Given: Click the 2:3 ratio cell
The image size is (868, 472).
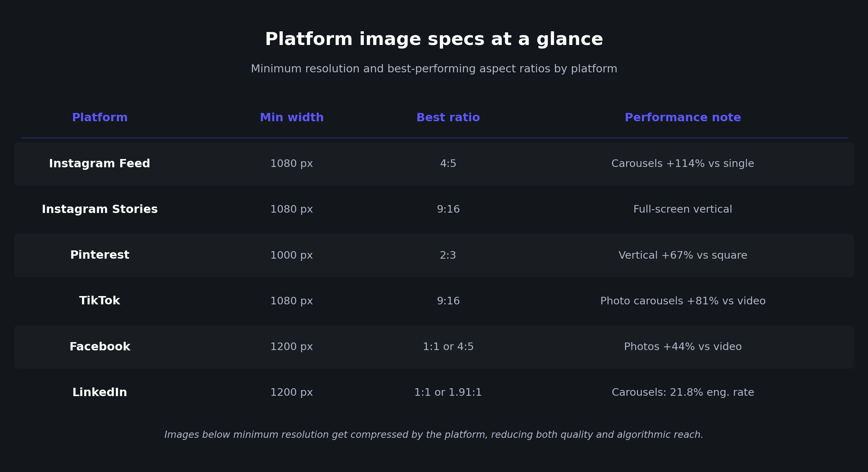Looking at the screenshot, I should (448, 255).
